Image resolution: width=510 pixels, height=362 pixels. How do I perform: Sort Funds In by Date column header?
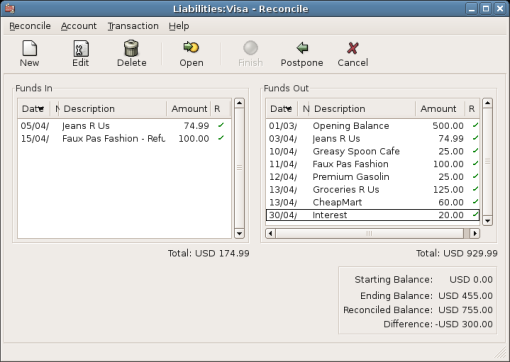click(x=34, y=109)
